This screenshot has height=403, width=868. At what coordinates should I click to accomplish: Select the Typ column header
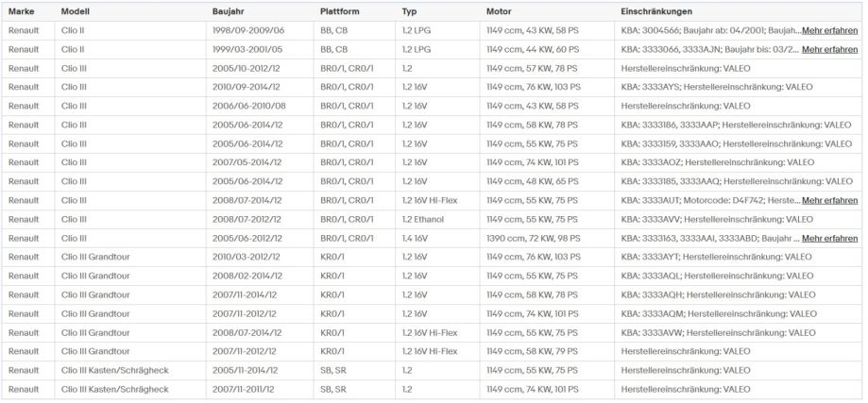click(409, 10)
